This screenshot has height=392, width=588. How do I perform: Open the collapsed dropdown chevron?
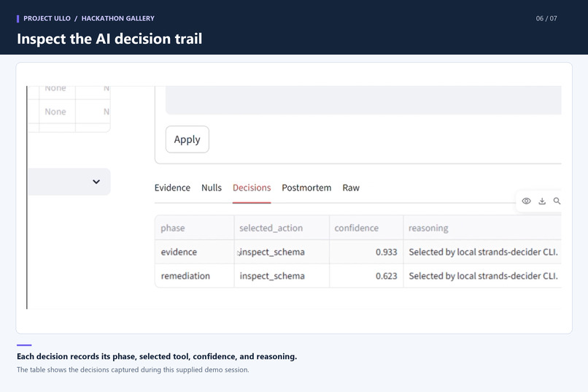96,182
